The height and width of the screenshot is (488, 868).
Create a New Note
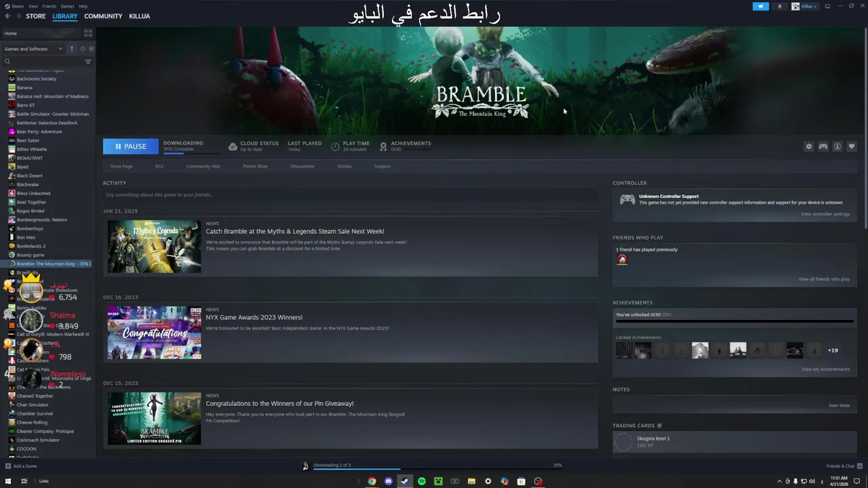[x=839, y=405]
